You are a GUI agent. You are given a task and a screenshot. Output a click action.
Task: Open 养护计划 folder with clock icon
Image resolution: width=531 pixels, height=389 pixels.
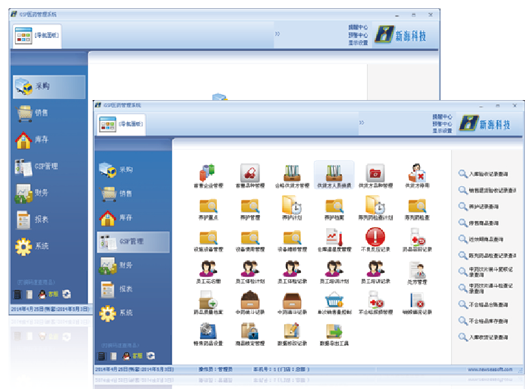pos(292,207)
